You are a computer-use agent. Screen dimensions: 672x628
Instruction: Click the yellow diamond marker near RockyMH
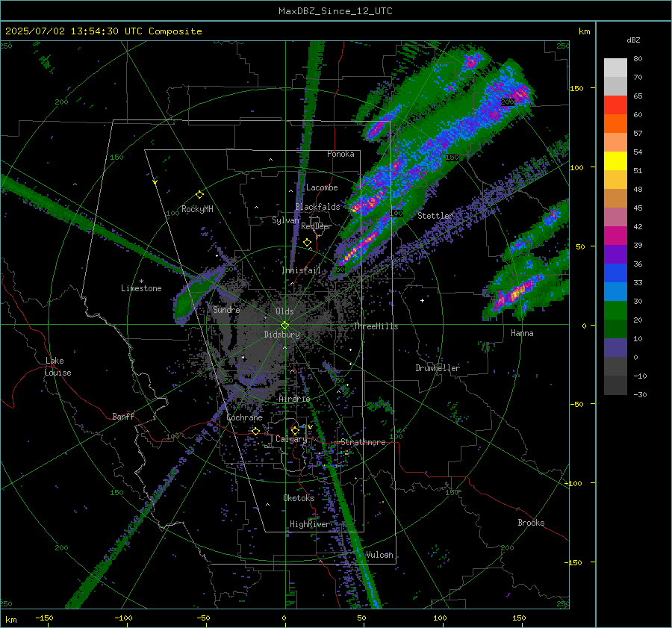[x=199, y=195]
